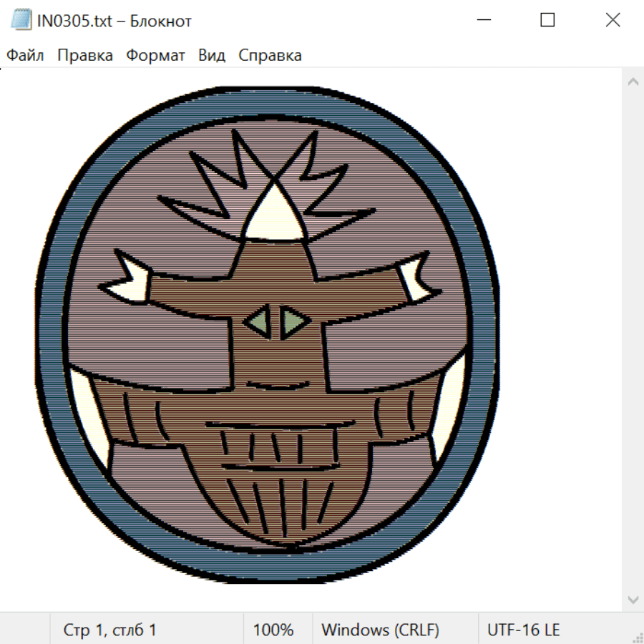Open the Вид menu
The width and height of the screenshot is (644, 644).
point(212,56)
